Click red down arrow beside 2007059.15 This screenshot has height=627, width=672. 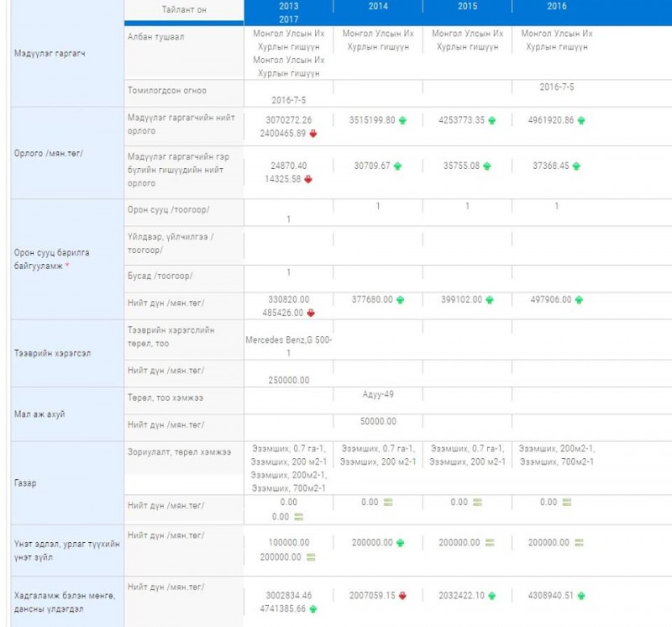tap(402, 596)
